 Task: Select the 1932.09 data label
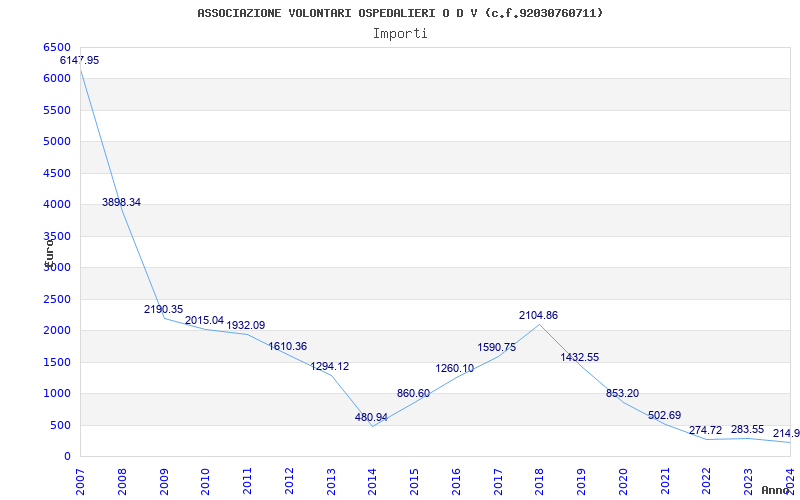click(246, 326)
